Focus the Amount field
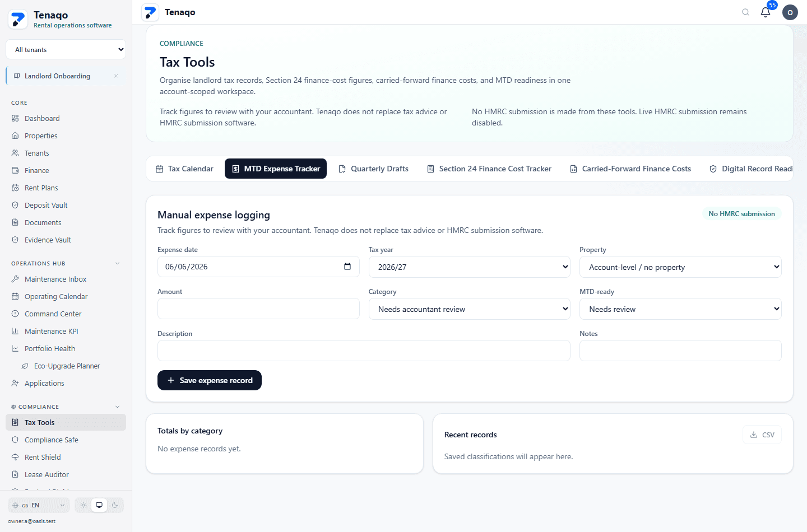The width and height of the screenshot is (807, 532). (x=258, y=309)
